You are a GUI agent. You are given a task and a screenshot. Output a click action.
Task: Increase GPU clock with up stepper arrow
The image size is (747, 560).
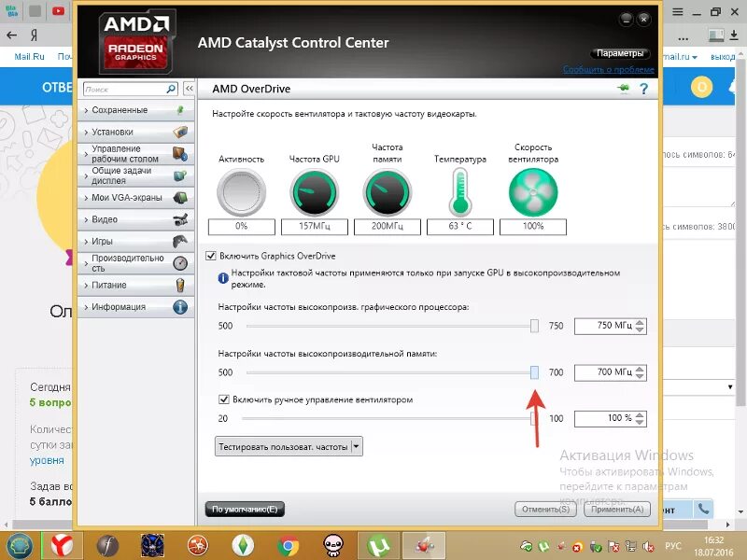(x=640, y=322)
